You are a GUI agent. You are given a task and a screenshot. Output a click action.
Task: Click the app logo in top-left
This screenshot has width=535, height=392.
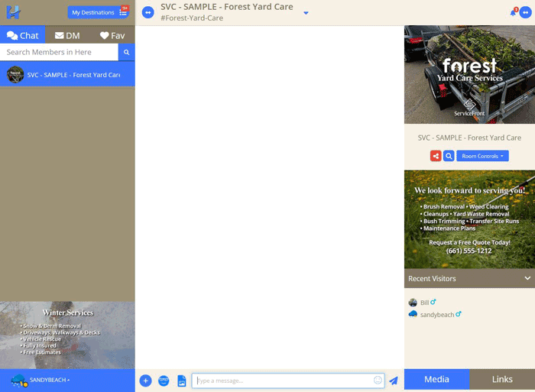(x=13, y=12)
